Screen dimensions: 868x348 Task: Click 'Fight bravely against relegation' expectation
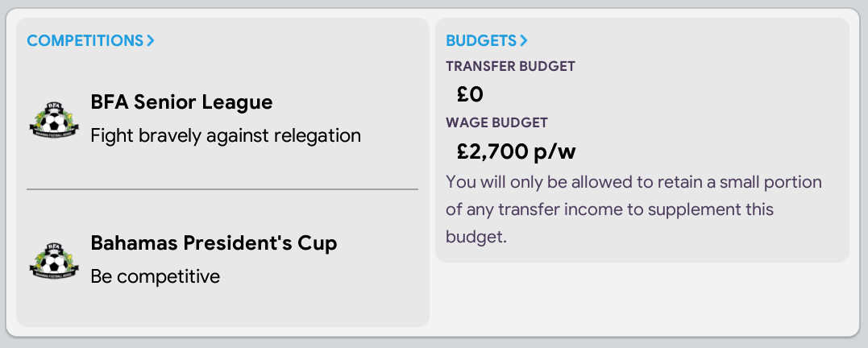coord(226,135)
